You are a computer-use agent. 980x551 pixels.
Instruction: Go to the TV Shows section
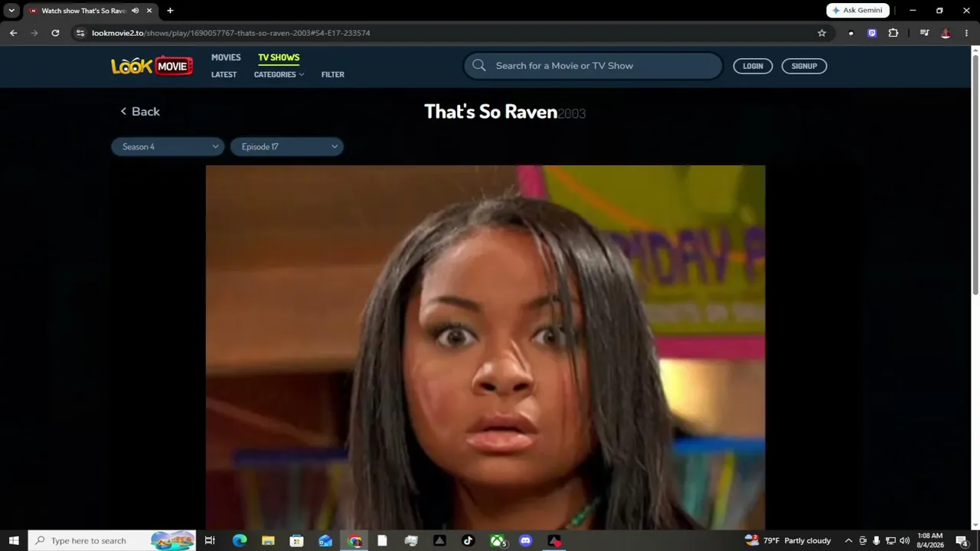(279, 57)
